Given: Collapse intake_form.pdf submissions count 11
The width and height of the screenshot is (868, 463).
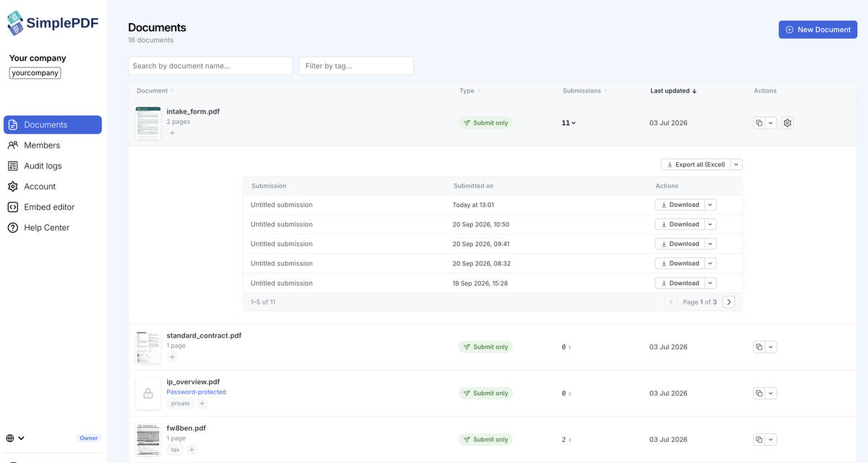Looking at the screenshot, I should click(x=569, y=123).
